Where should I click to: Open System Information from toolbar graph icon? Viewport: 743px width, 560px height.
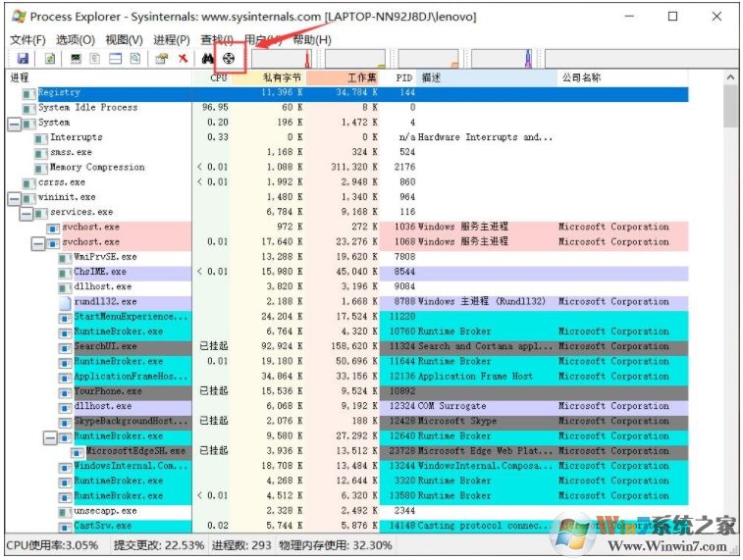pos(76,59)
